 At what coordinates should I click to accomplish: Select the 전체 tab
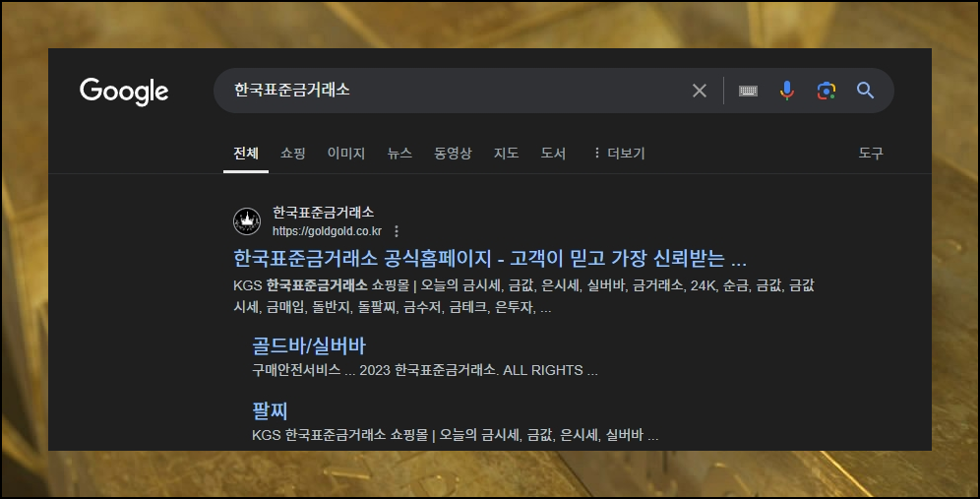pyautogui.click(x=246, y=154)
